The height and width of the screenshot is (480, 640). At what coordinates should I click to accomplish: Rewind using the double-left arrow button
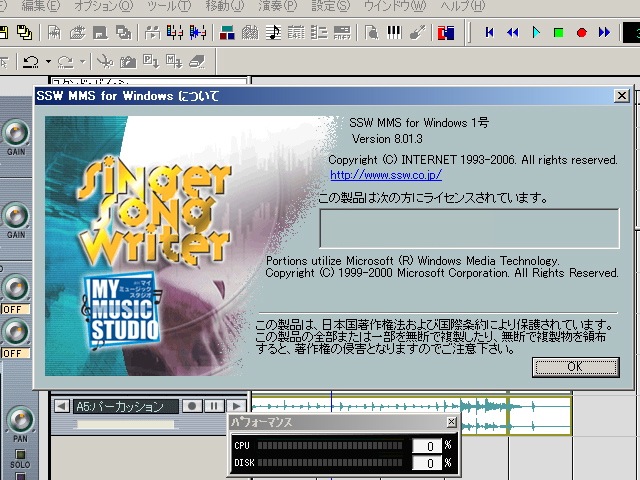pos(513,33)
